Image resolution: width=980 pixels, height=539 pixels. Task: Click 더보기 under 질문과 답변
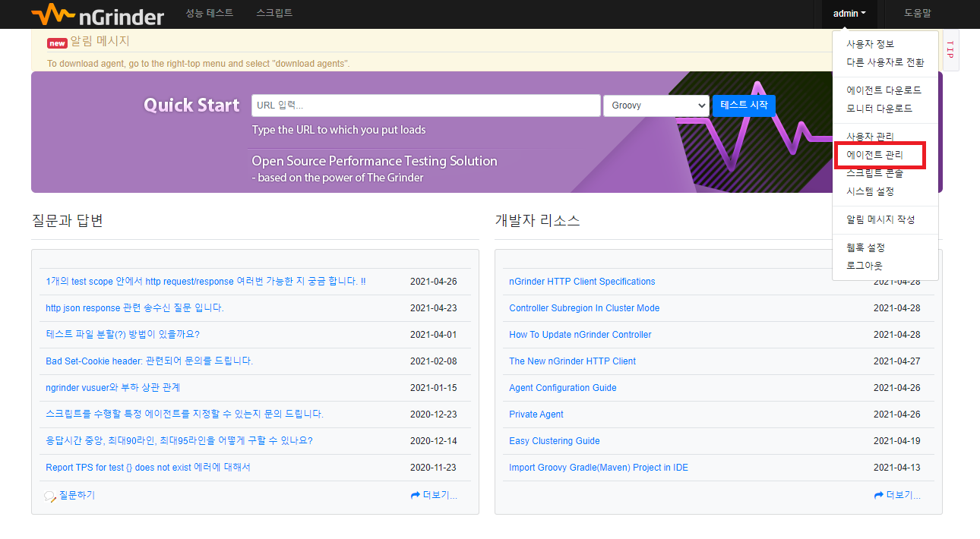pyautogui.click(x=440, y=496)
